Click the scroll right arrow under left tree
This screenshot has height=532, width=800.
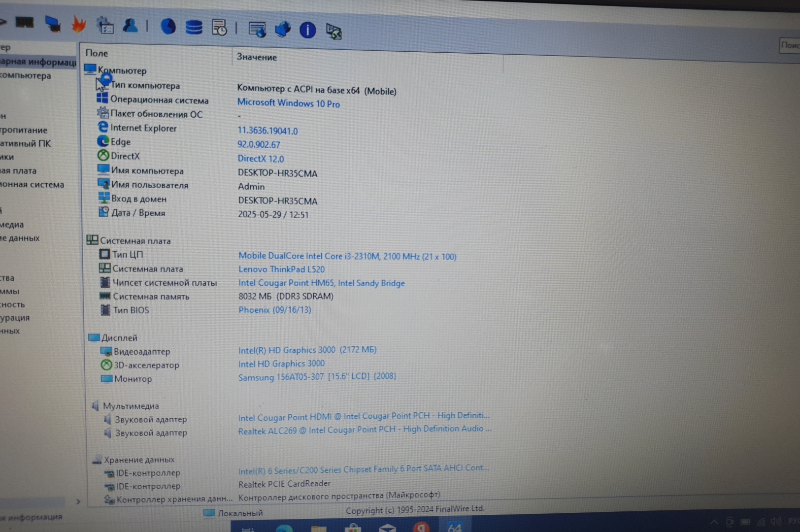(x=78, y=501)
